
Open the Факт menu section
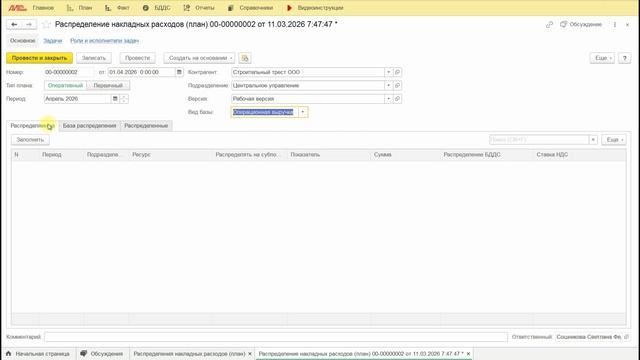click(118, 8)
